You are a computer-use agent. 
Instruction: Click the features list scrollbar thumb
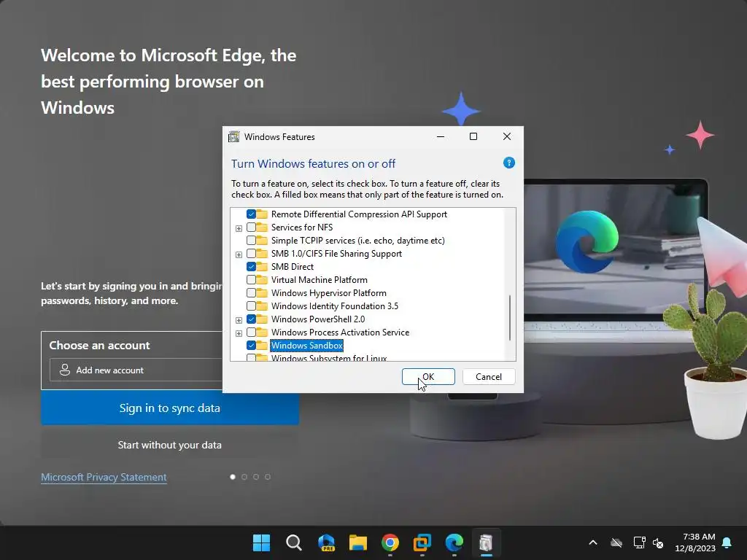[x=510, y=318]
